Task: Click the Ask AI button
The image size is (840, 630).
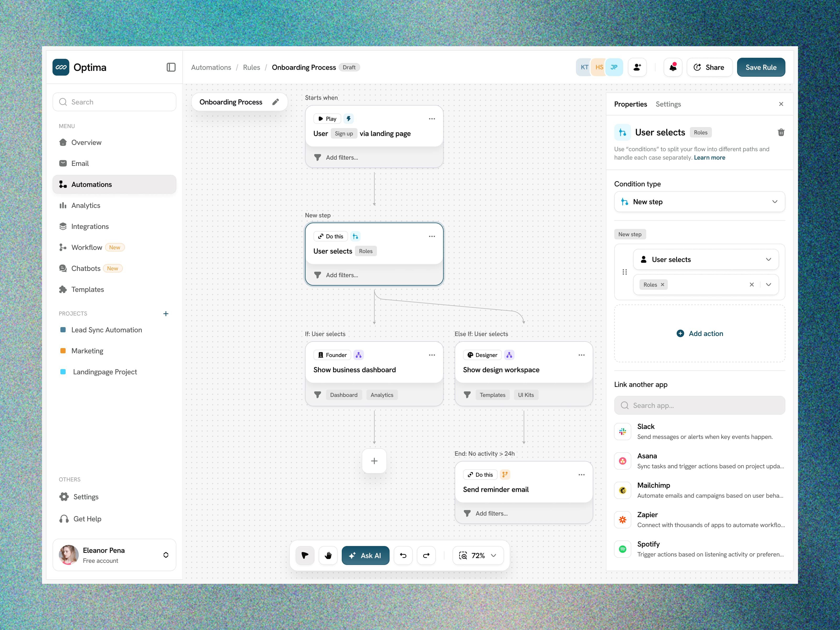Action: 365,555
